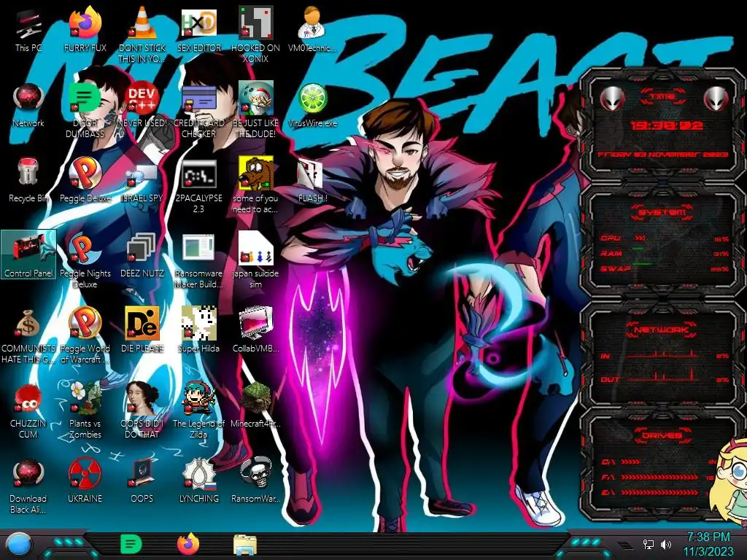The image size is (747, 560).
Task: Open the Recycle Bin icon
Action: [28, 181]
